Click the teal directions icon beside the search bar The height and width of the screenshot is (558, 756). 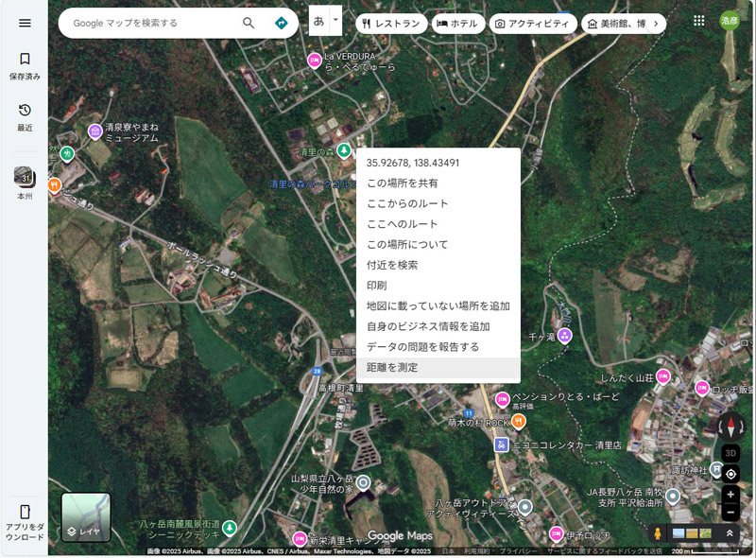pos(281,22)
